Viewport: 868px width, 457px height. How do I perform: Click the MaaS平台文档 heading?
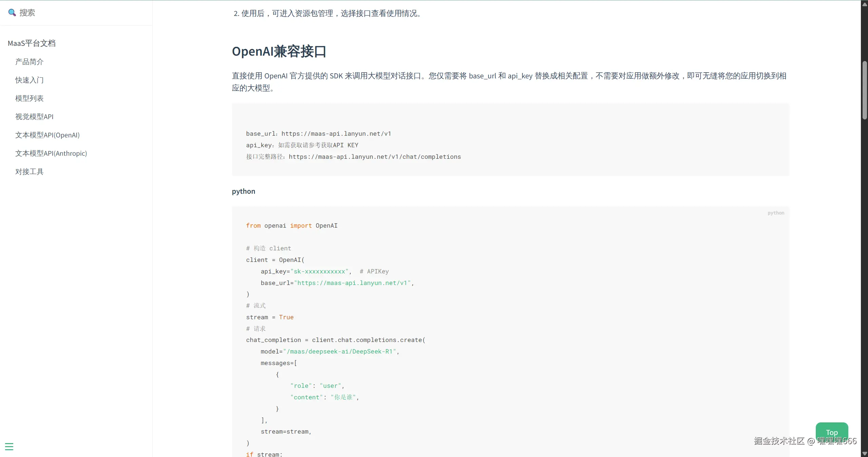tap(31, 43)
